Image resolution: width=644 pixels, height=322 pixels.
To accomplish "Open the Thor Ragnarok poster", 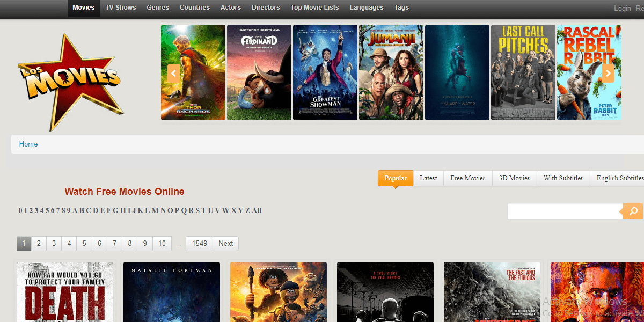I will 193,72.
